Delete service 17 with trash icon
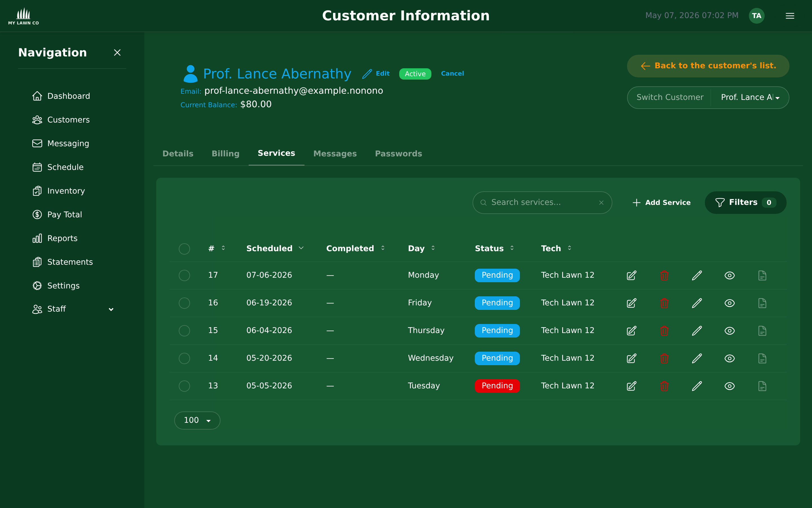The height and width of the screenshot is (508, 812). pos(664,275)
